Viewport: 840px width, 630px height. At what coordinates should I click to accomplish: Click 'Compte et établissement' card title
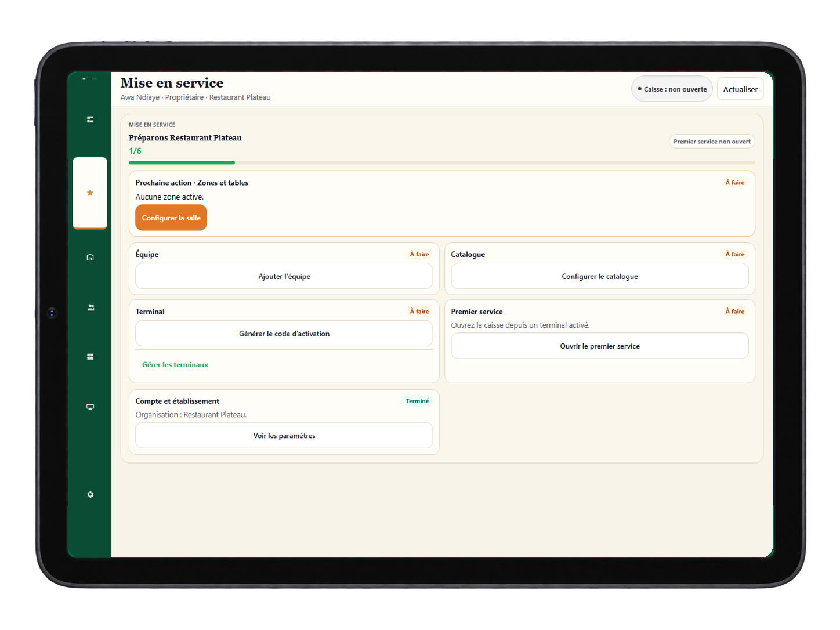(x=178, y=401)
